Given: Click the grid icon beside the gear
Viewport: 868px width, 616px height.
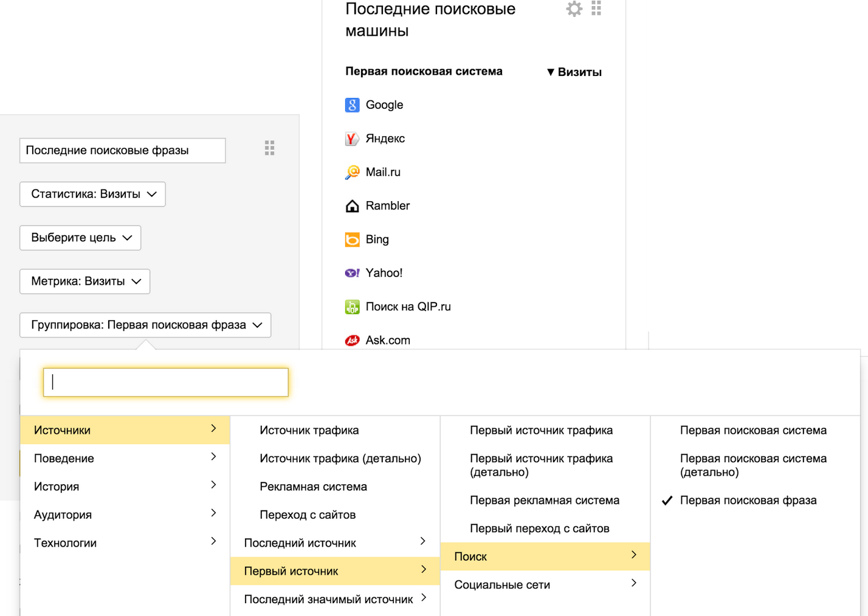Looking at the screenshot, I should coord(596,8).
